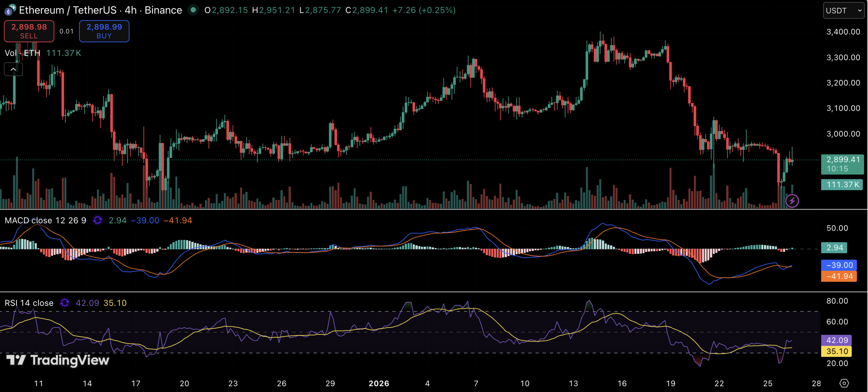Toggle the legend collapse with the up-chevron button

coord(13,69)
